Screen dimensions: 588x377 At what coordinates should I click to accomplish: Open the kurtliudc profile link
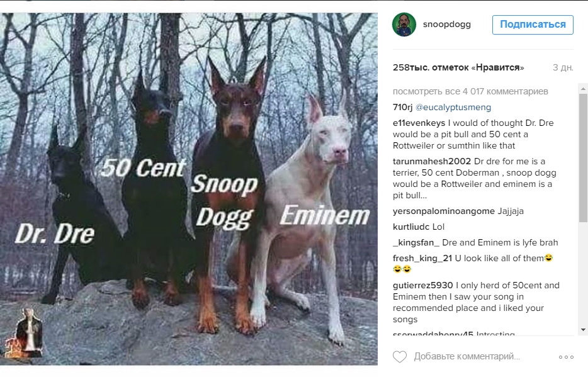pos(411,227)
